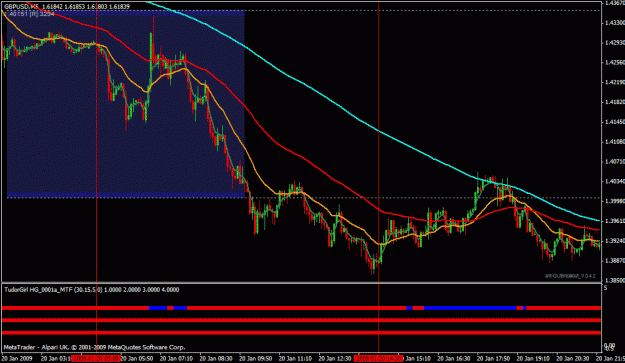Click the 20 Jan 16:30 time label
625x363 pixels.
[x=454, y=359]
